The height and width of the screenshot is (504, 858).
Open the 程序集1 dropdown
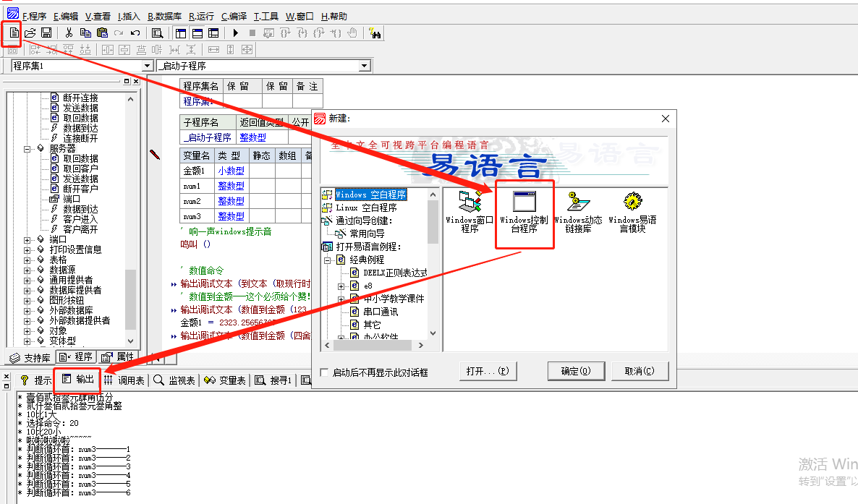click(x=147, y=66)
